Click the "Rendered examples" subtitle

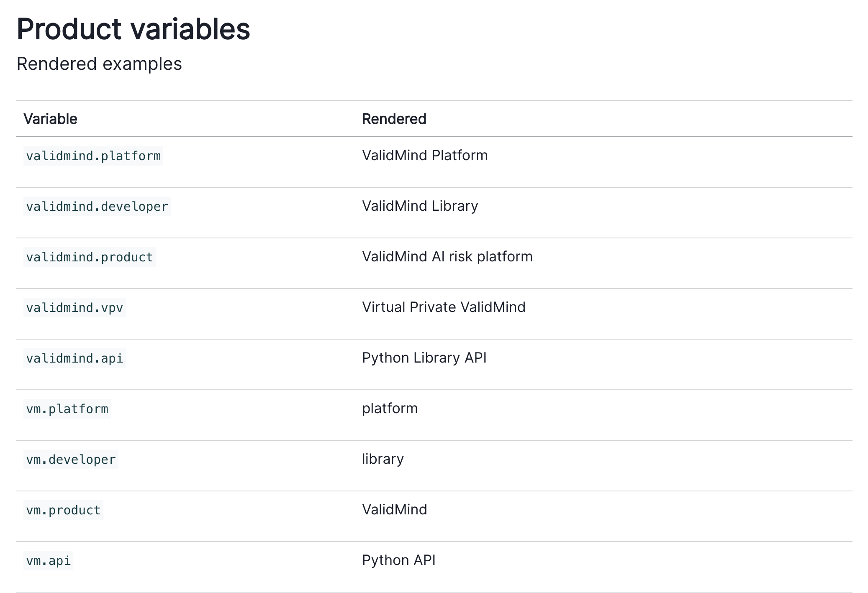pos(99,64)
